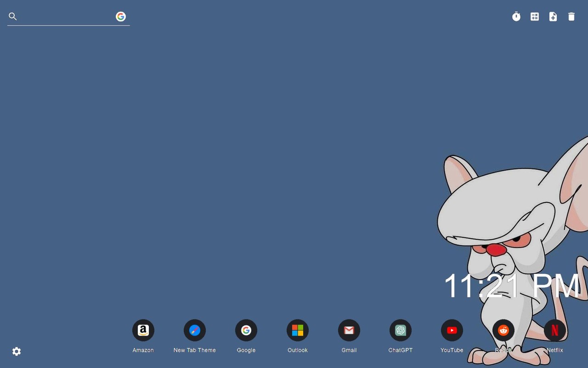Click the ChatGPT label text
This screenshot has width=588, height=368.
[401, 350]
